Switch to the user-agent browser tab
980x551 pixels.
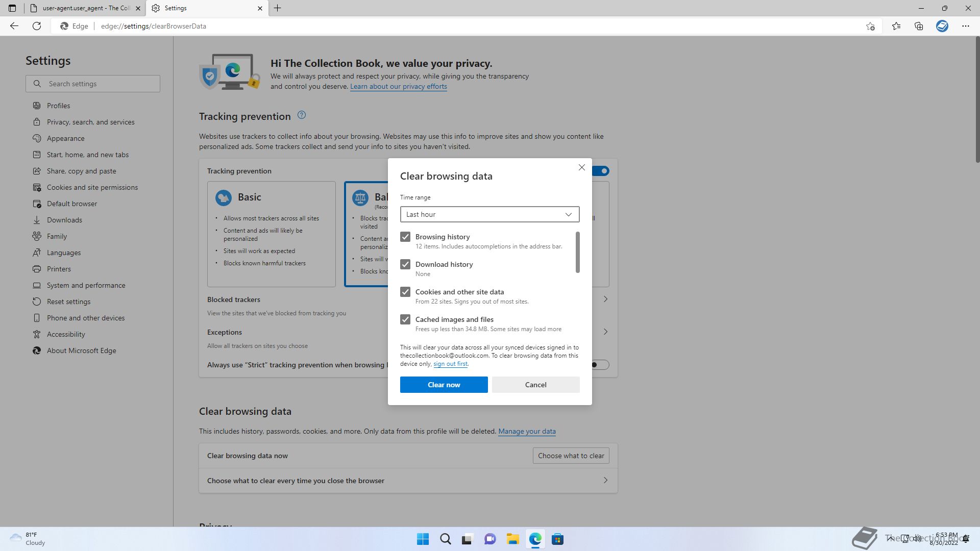86,8
